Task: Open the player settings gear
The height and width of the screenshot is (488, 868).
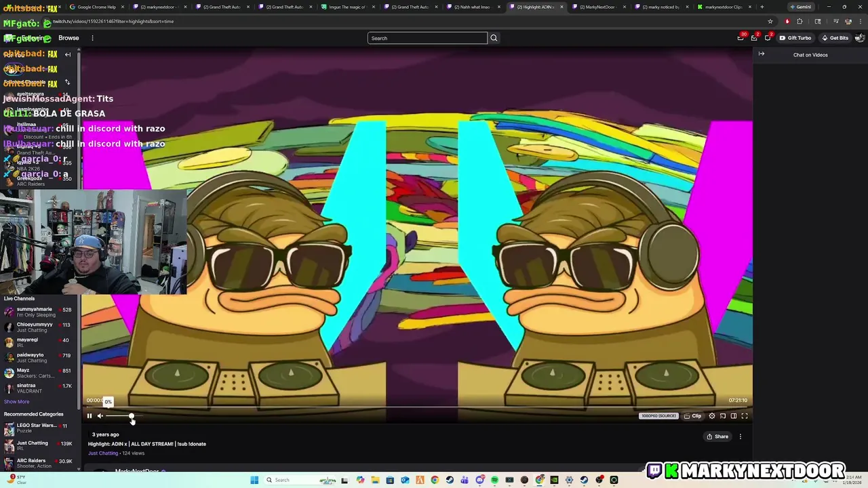Action: tap(712, 416)
